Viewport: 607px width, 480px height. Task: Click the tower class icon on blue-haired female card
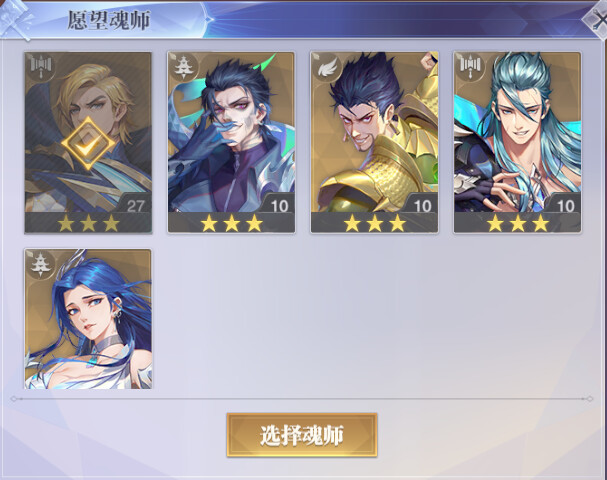[x=40, y=264]
